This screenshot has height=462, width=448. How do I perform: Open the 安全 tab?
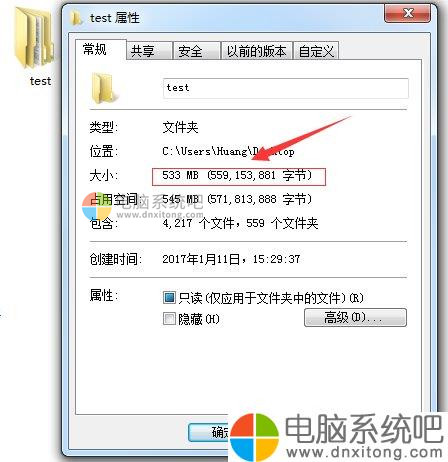click(196, 51)
